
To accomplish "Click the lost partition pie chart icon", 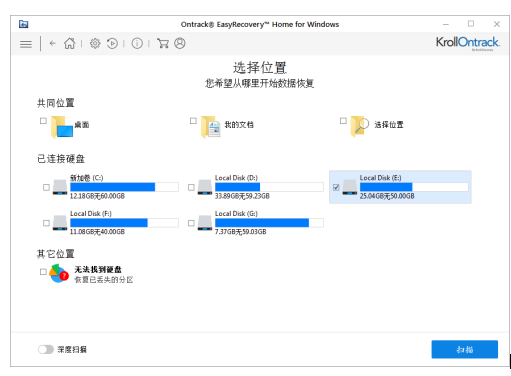I will tap(59, 274).
